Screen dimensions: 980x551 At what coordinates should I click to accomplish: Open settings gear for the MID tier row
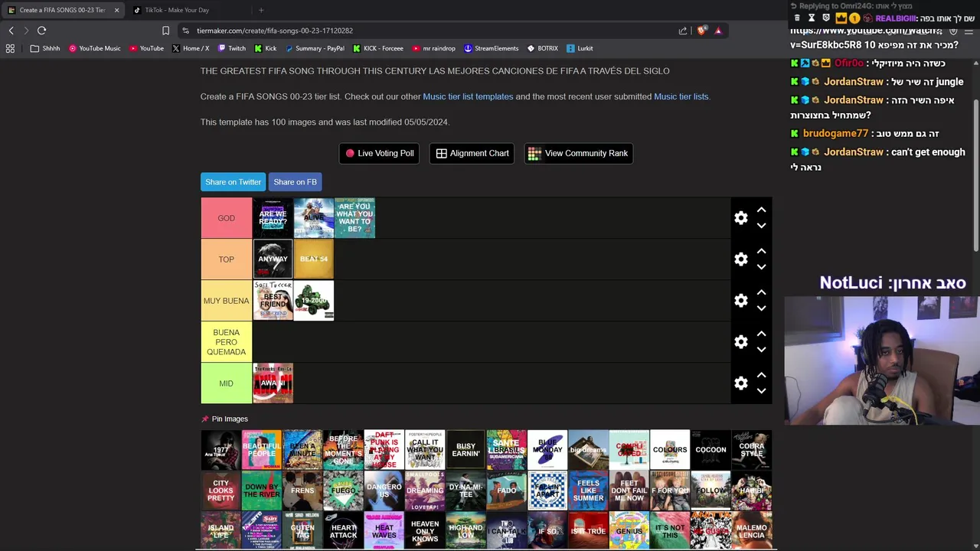pos(740,383)
